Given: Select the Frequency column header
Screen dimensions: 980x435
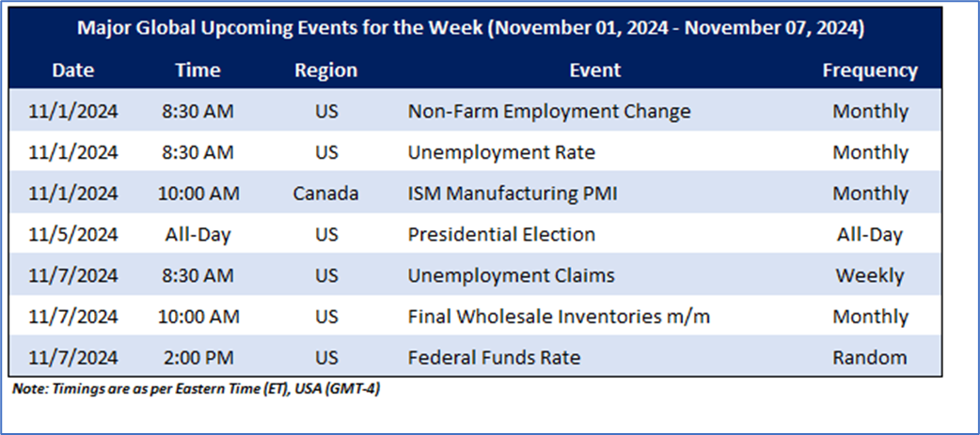Looking at the screenshot, I should pos(870,70).
